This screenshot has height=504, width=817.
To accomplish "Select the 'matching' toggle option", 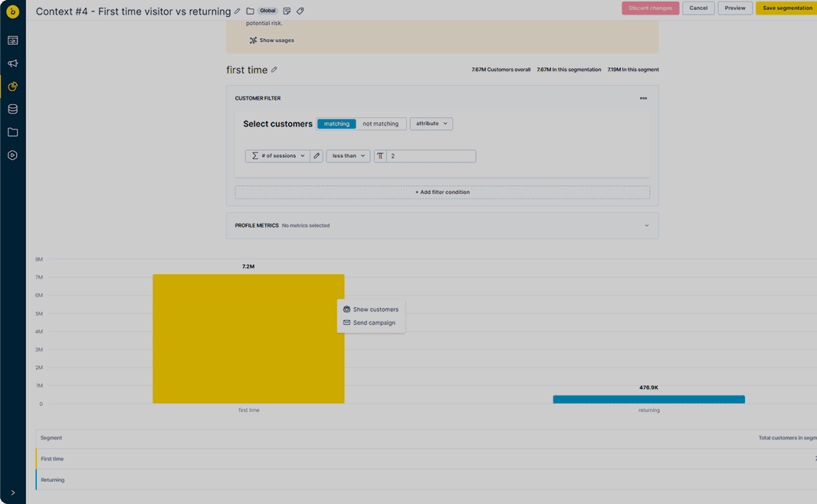I will 336,124.
